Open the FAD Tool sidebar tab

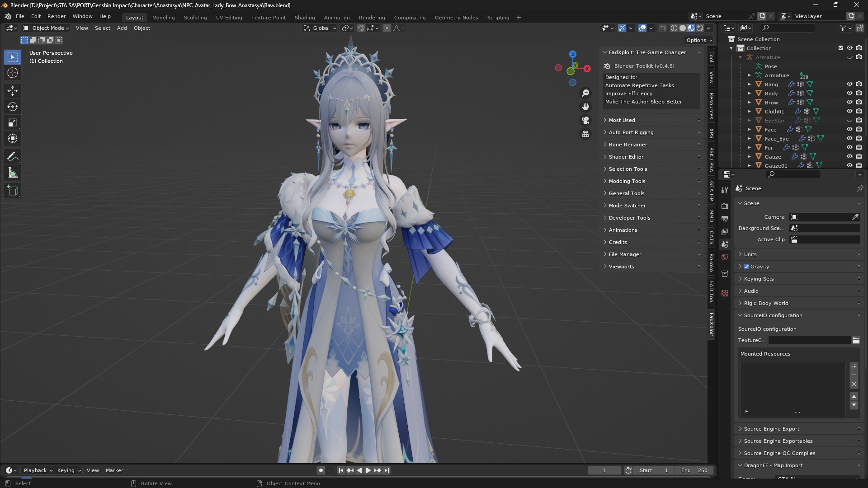[x=712, y=292]
